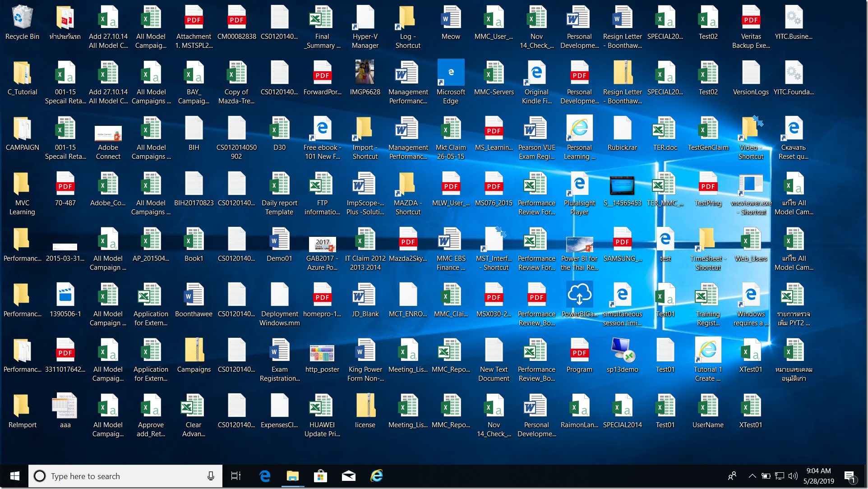Viewport: 868px width, 489px height.
Task: Open the Mail app from the taskbar
Action: tap(349, 476)
